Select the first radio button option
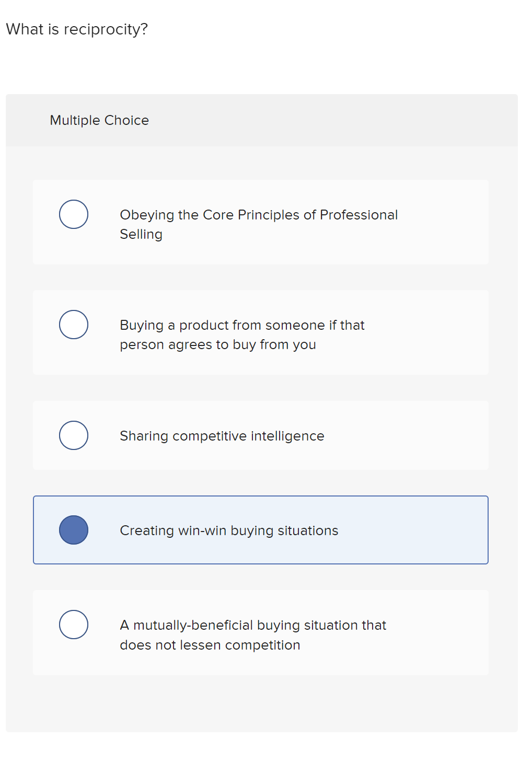This screenshot has width=532, height=762. 74,213
